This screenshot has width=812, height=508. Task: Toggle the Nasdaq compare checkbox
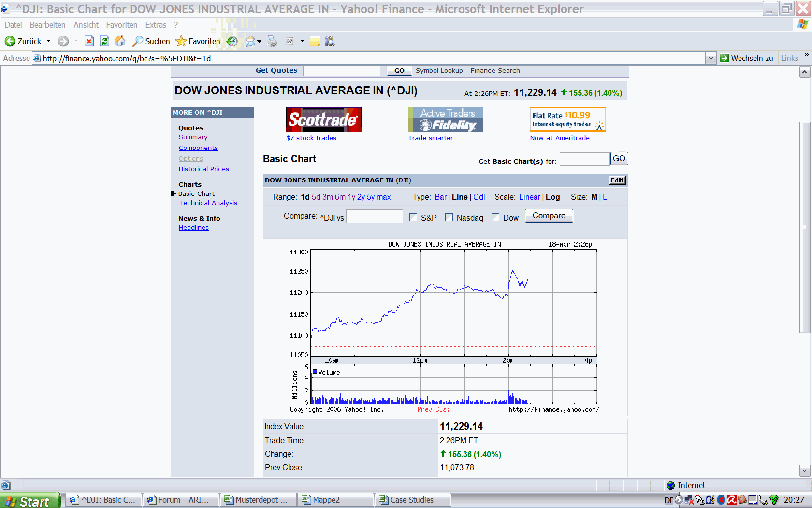tap(449, 218)
